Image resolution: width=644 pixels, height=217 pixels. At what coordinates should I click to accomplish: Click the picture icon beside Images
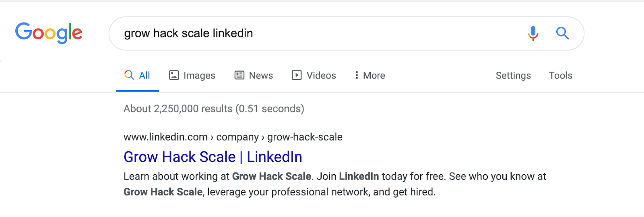174,75
